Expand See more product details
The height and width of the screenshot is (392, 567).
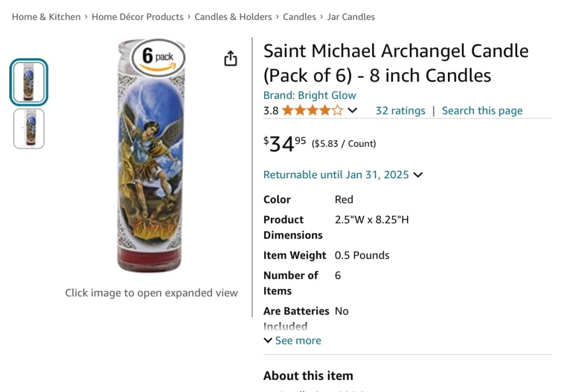[x=298, y=341]
